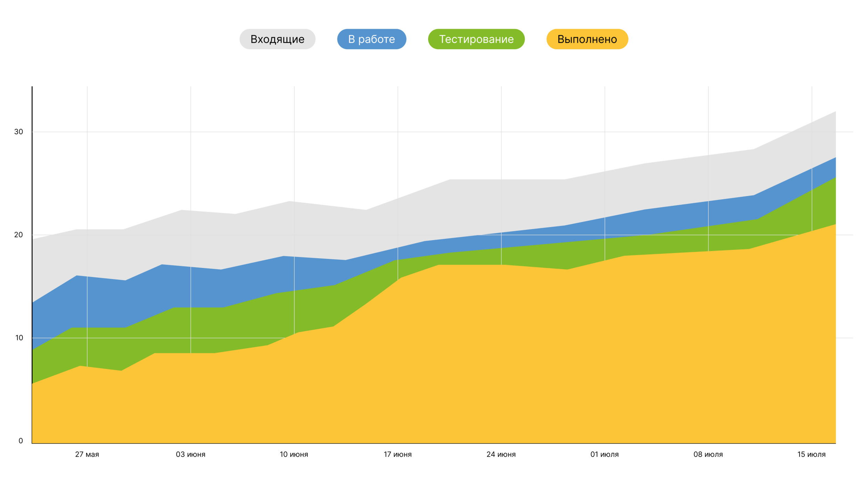Select the 17 июня date label
868x488 pixels.
[398, 454]
